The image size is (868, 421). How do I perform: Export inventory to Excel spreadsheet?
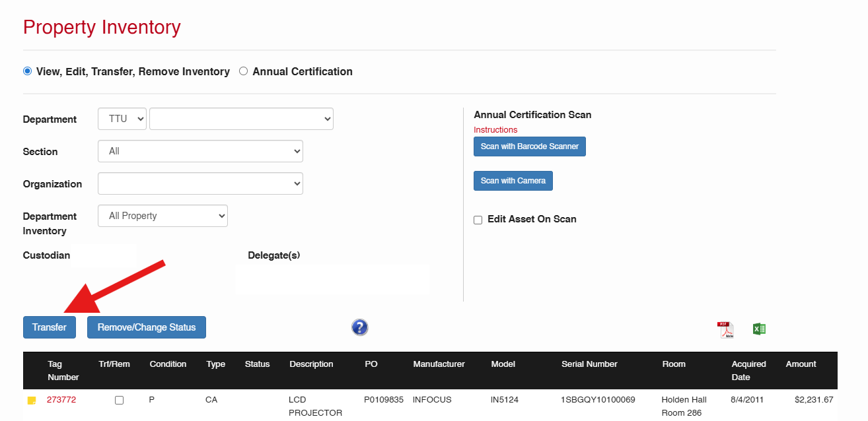point(759,329)
